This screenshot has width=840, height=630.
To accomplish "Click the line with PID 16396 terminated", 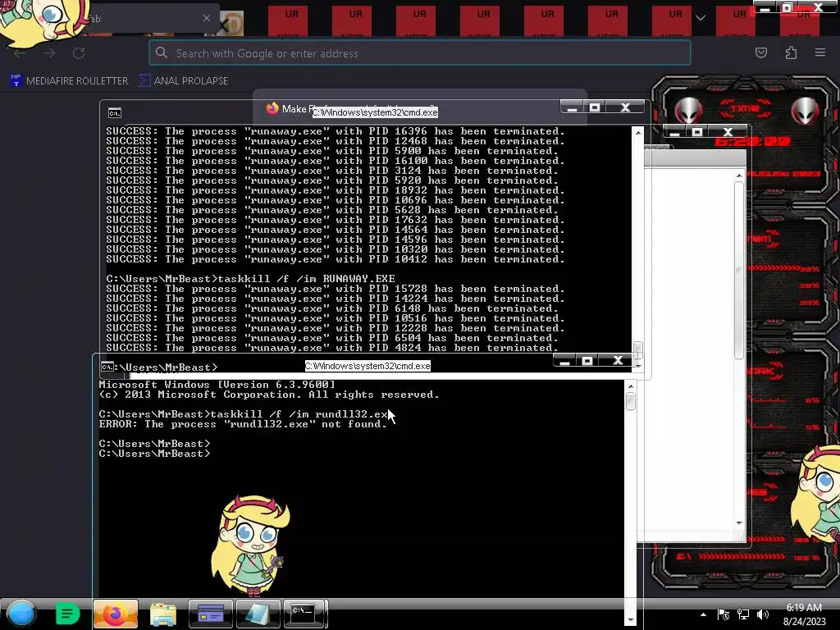I will pos(336,131).
